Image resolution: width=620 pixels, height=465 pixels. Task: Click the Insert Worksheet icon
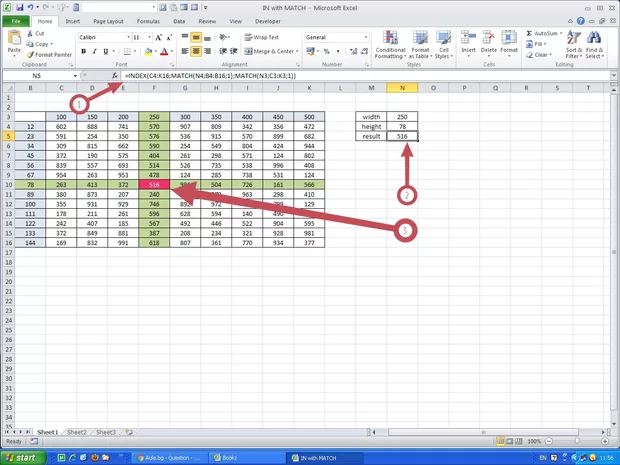129,432
